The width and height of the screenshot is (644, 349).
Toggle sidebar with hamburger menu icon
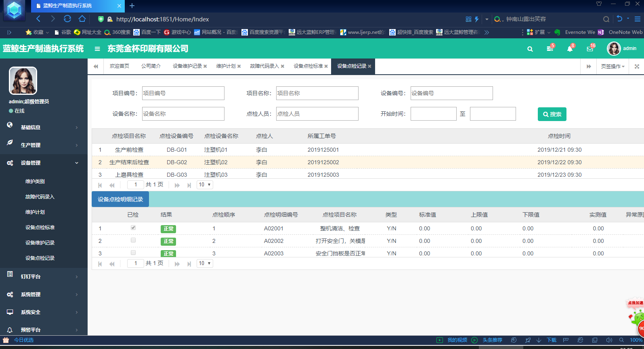pos(97,49)
